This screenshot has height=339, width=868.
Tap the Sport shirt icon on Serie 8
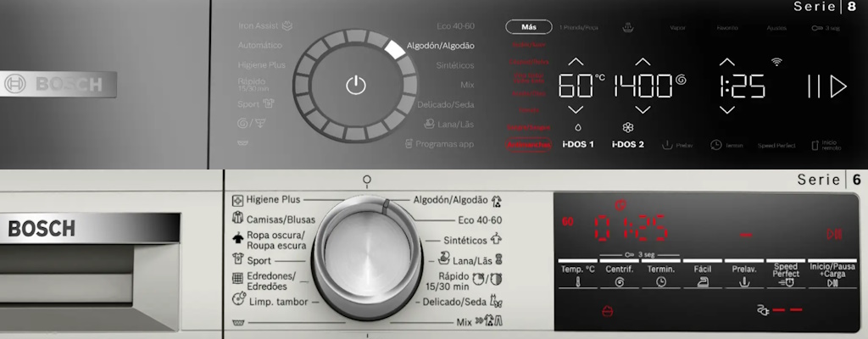click(268, 103)
